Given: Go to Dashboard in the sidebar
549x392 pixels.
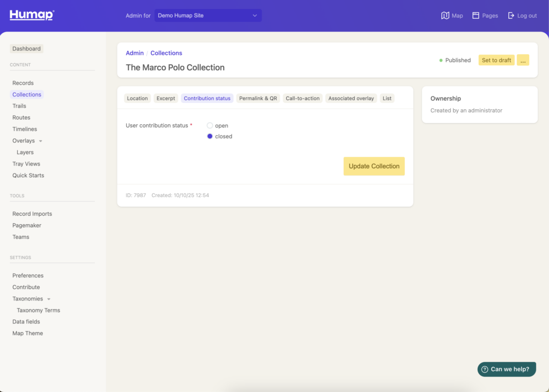Looking at the screenshot, I should [x=26, y=49].
